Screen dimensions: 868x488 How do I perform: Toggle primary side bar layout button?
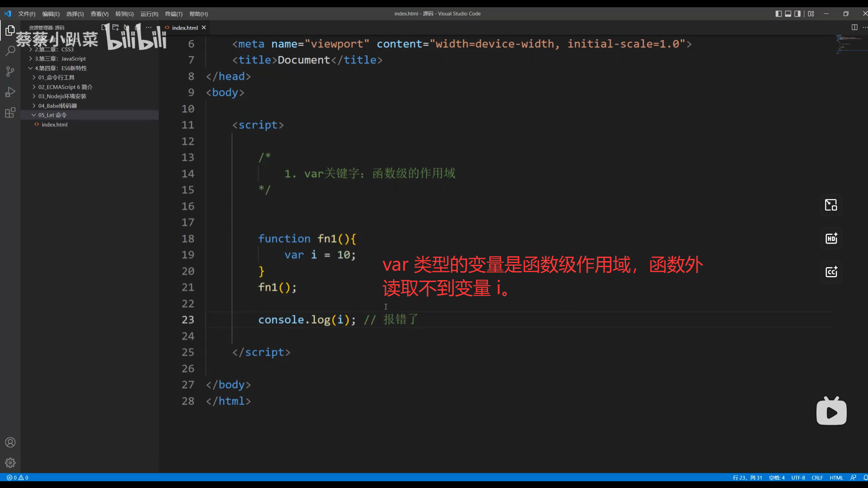778,14
